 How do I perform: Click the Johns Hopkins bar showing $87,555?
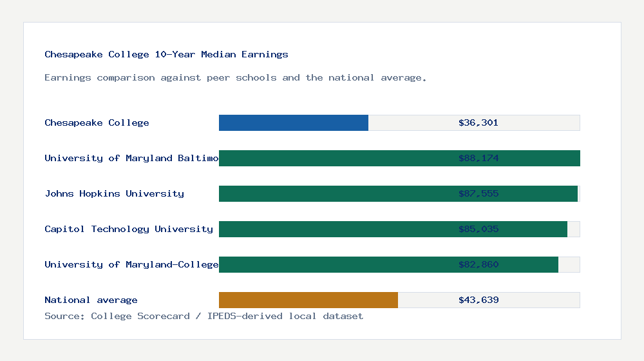coord(399,193)
